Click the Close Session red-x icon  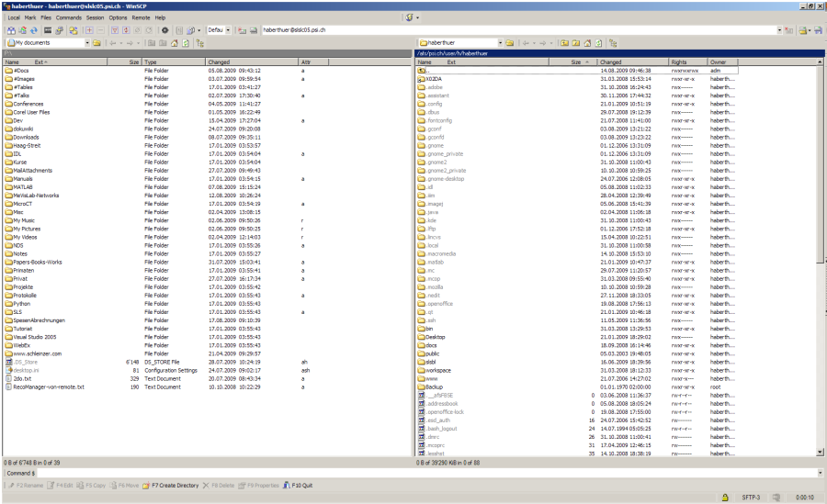pyautogui.click(x=789, y=30)
